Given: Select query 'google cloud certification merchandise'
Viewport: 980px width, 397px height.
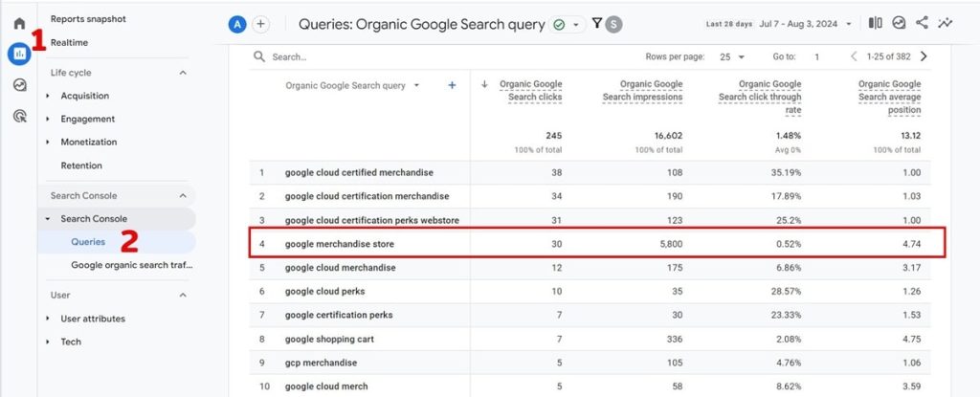Looking at the screenshot, I should [367, 196].
